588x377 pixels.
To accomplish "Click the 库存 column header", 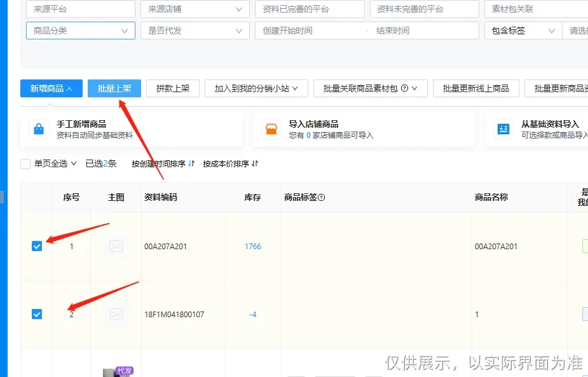I will coord(252,197).
